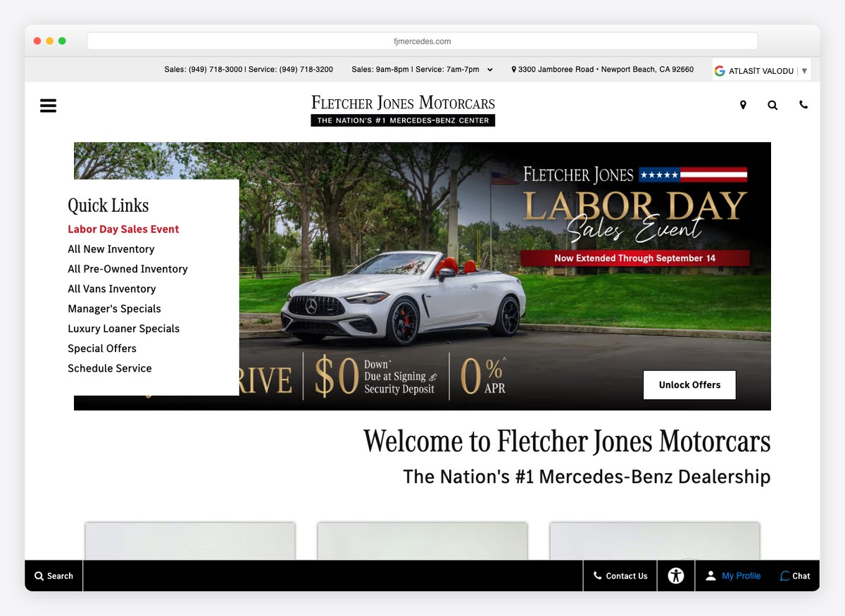845x616 pixels.
Task: Open All Pre-Owned Inventory link
Action: (127, 269)
